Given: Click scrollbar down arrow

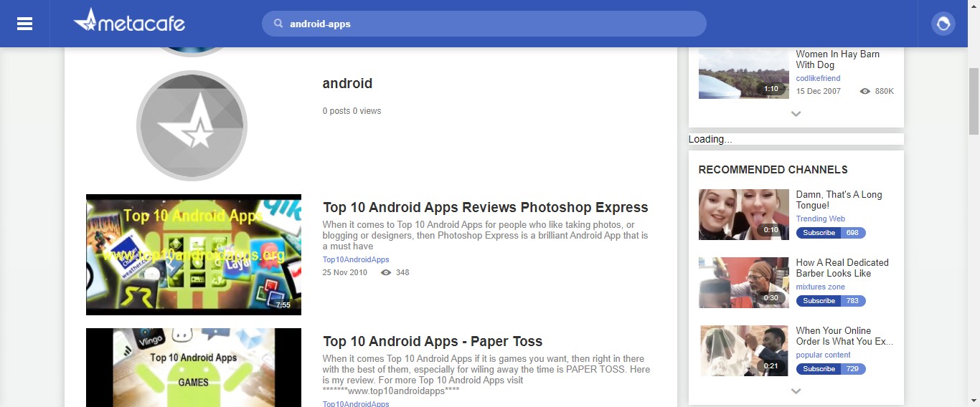Looking at the screenshot, I should (x=974, y=401).
